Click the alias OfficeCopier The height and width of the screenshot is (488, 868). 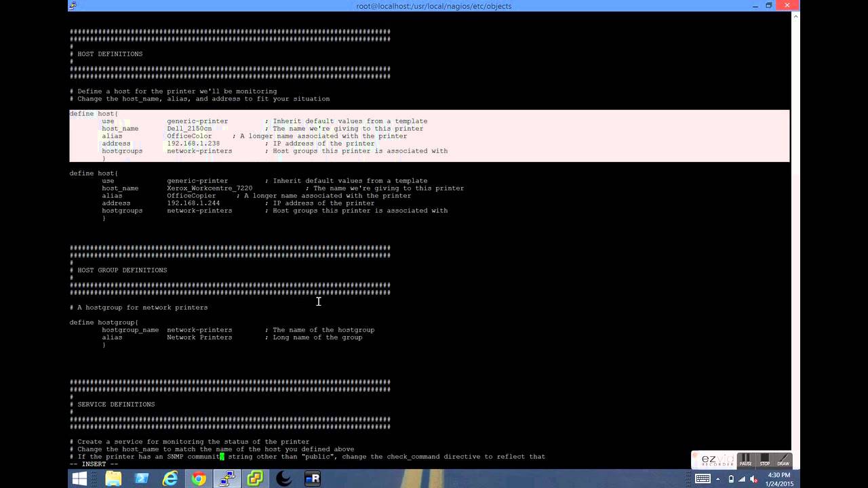point(191,196)
